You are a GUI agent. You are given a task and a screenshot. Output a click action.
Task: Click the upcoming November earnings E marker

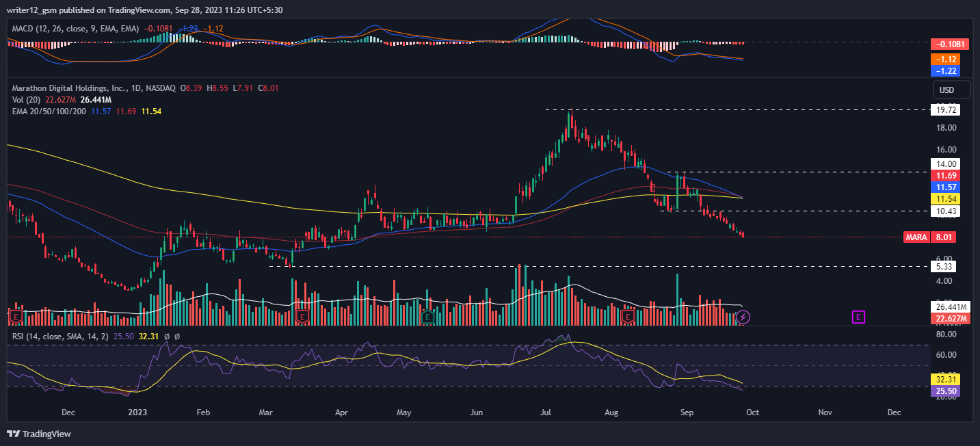click(x=859, y=317)
